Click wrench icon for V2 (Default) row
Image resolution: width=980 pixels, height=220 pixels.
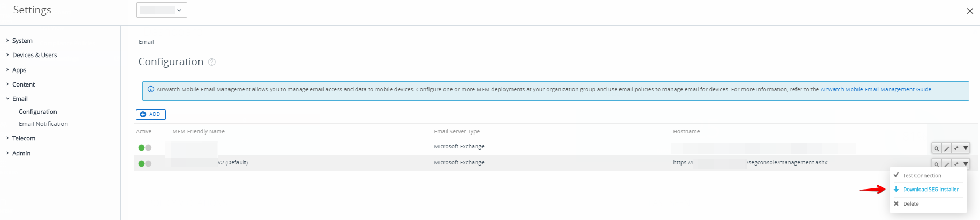(x=956, y=164)
